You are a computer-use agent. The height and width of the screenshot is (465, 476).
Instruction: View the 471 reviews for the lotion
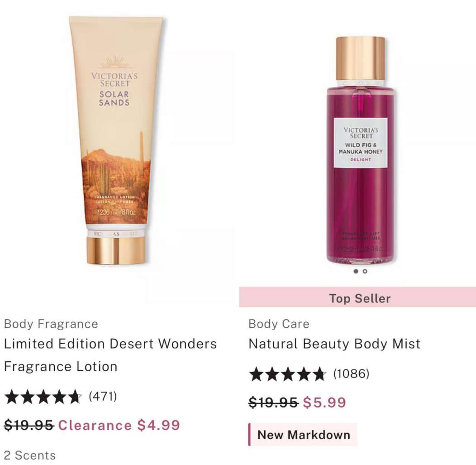[x=103, y=396]
